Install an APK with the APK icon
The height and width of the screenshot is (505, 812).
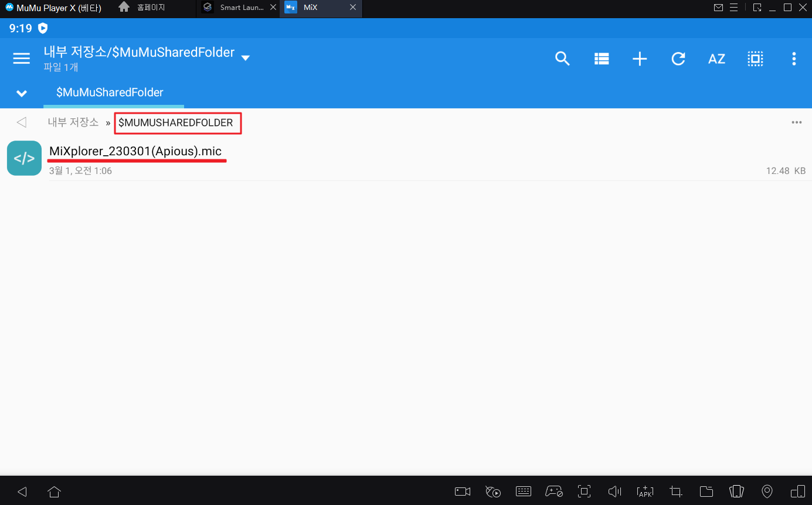click(x=645, y=492)
